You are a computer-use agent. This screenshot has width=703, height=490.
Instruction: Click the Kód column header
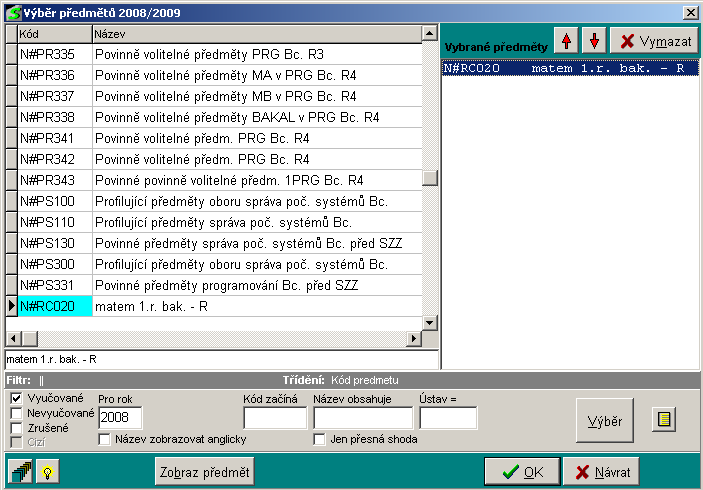click(x=55, y=34)
